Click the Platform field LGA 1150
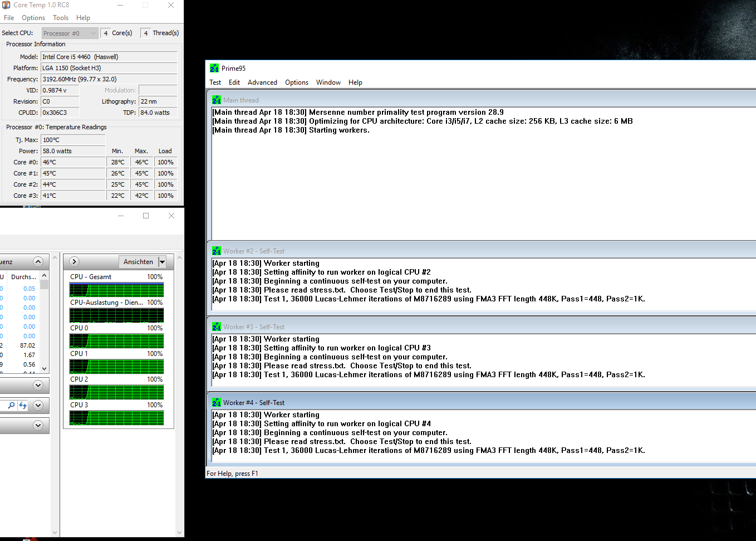 click(109, 68)
